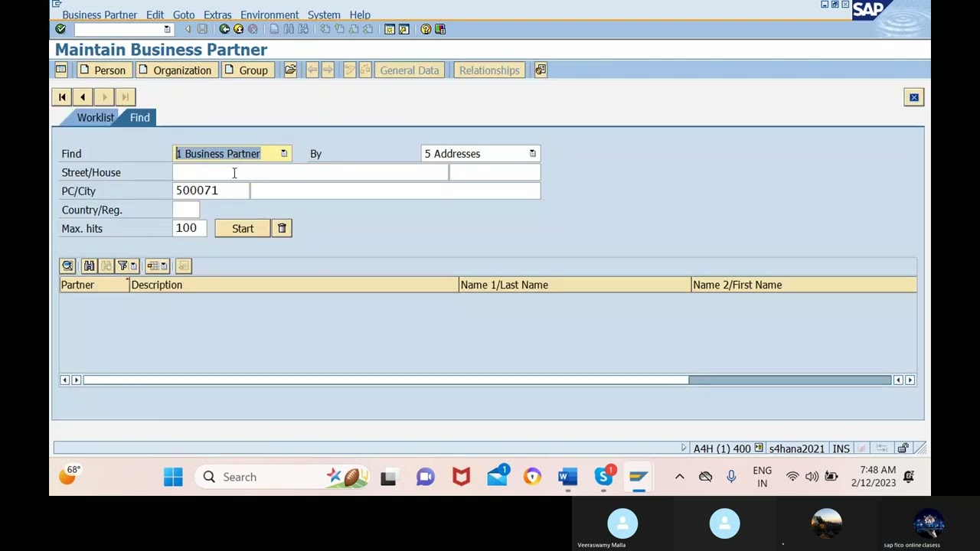Switch to the Worklist tab

click(x=95, y=118)
